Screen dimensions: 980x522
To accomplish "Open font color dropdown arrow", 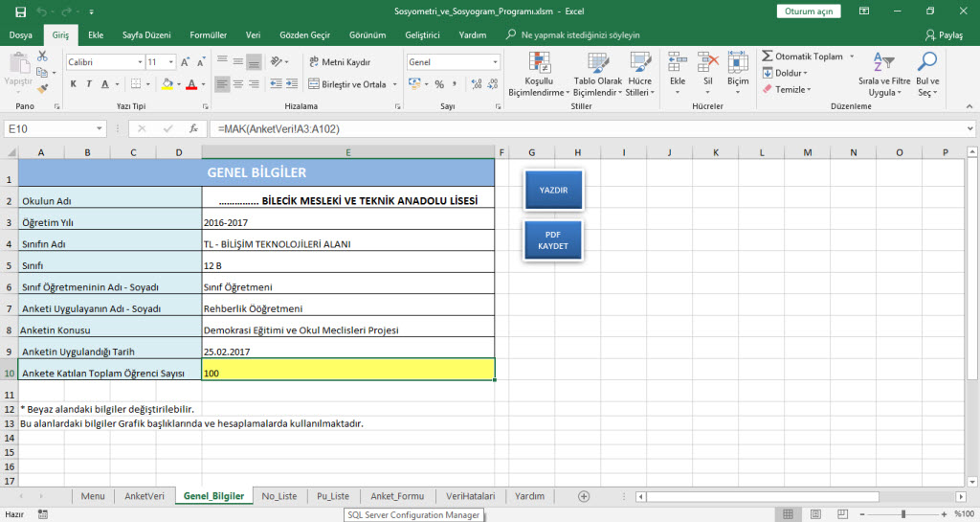I will (203, 83).
